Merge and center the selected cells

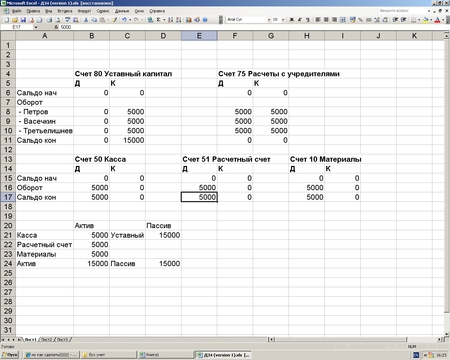point(342,20)
